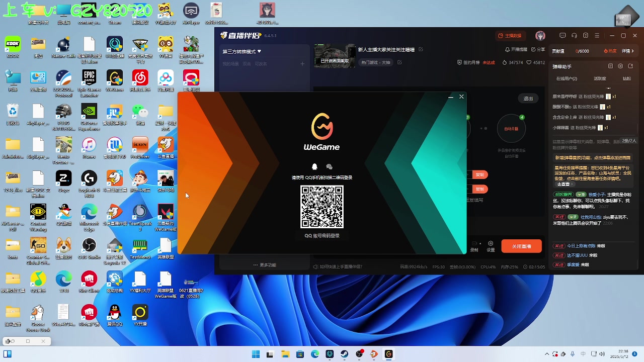Open the 弹幕助手 settings gear icon
The height and width of the screenshot is (362, 644).
tap(620, 66)
